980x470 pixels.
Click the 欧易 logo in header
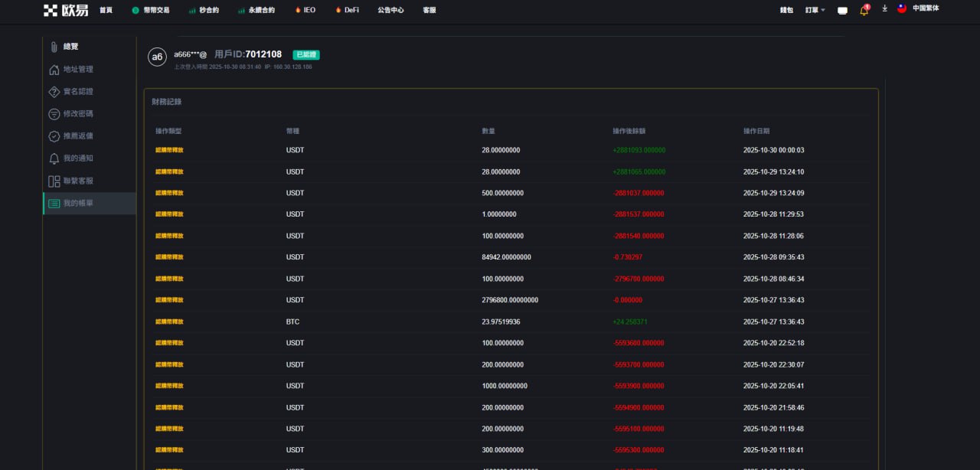pyautogui.click(x=65, y=10)
